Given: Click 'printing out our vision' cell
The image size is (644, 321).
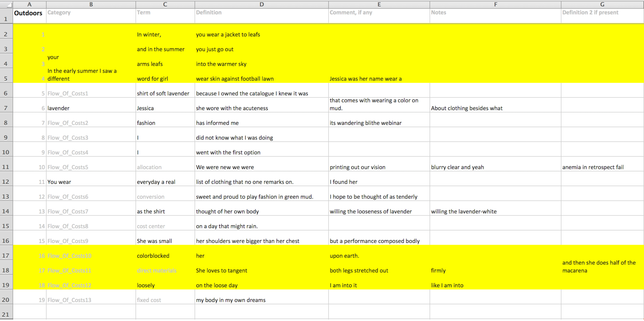Looking at the screenshot, I should pos(379,164).
